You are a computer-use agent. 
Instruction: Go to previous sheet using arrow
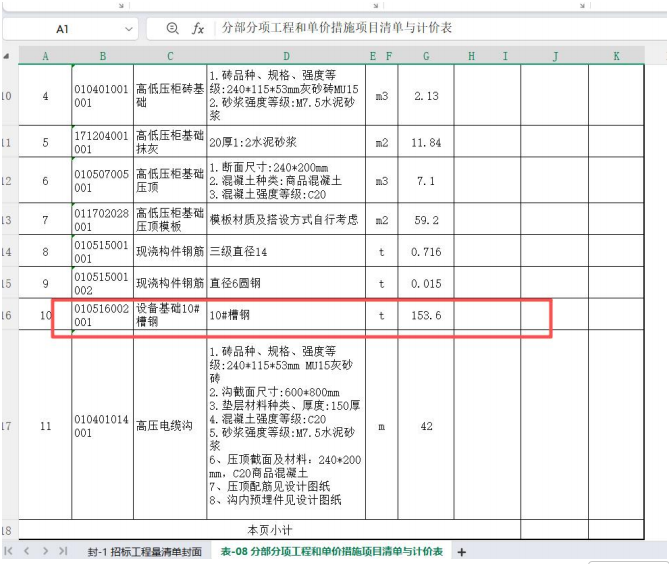click(27, 552)
